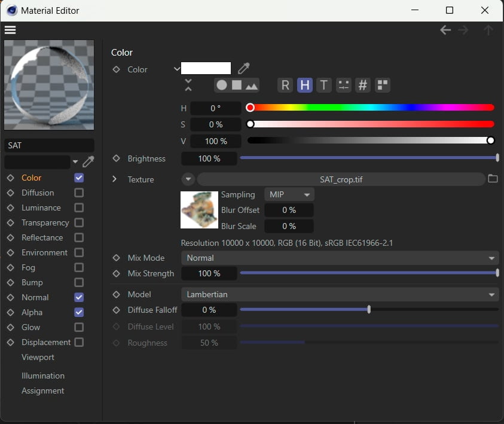504x424 pixels.
Task: Open the Sampling MIP dropdown
Action: click(289, 194)
